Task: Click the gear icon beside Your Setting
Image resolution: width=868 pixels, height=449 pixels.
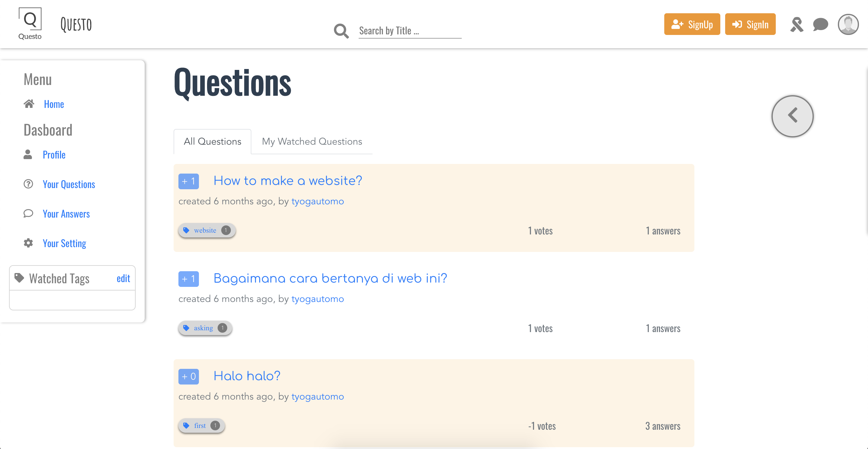Action: (28, 243)
